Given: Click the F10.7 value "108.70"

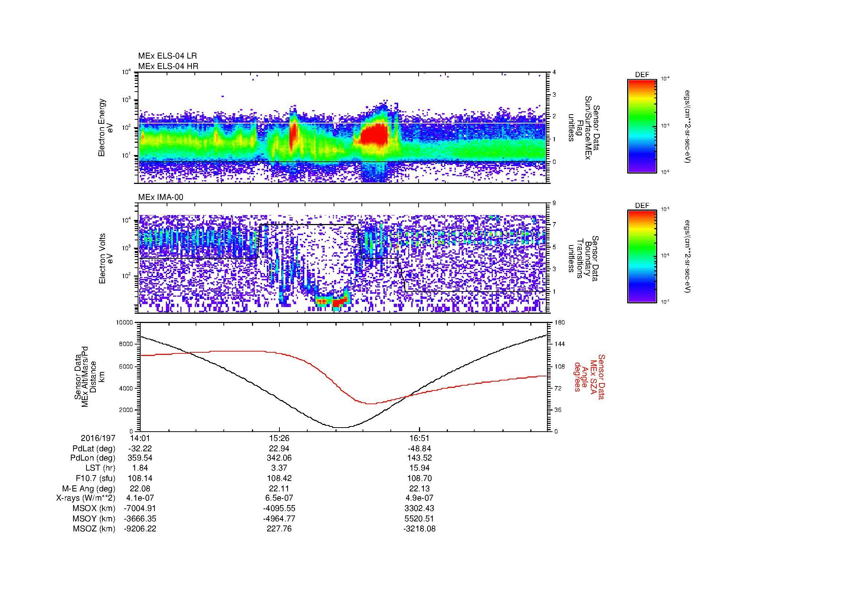Looking at the screenshot, I should pyautogui.click(x=419, y=478).
